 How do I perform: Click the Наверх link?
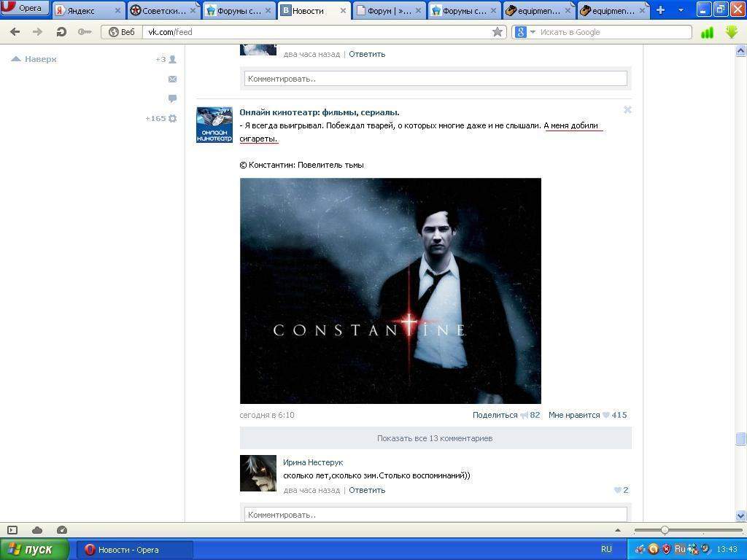(34, 59)
